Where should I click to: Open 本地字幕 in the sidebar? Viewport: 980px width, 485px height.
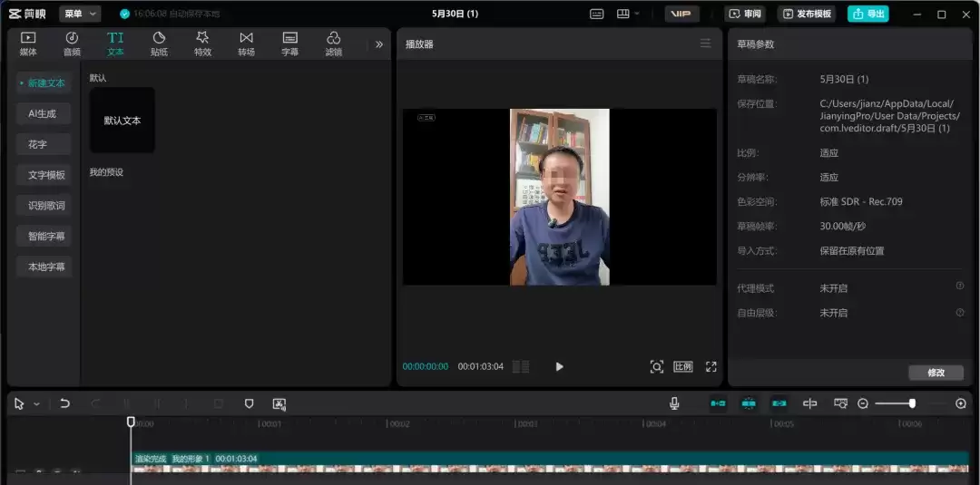point(44,267)
